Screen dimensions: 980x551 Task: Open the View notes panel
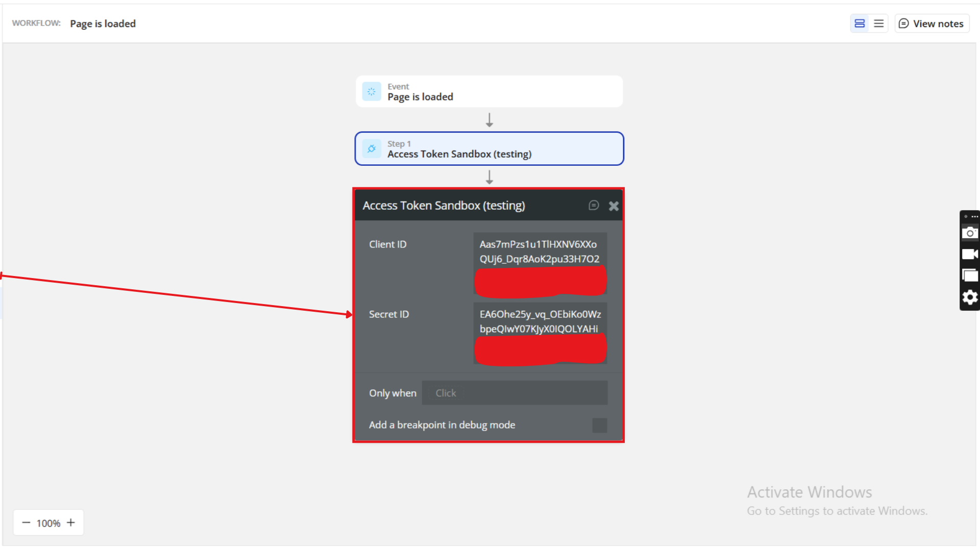coord(932,23)
